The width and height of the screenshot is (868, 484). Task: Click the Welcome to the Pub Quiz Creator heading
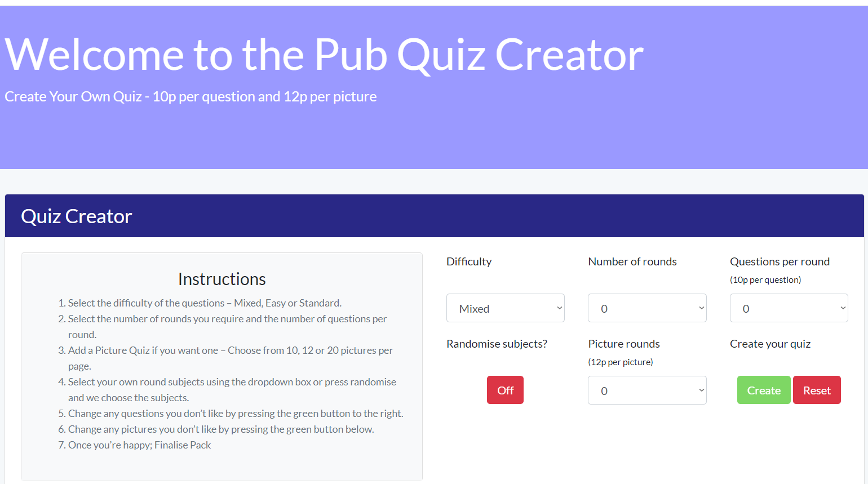coord(324,55)
